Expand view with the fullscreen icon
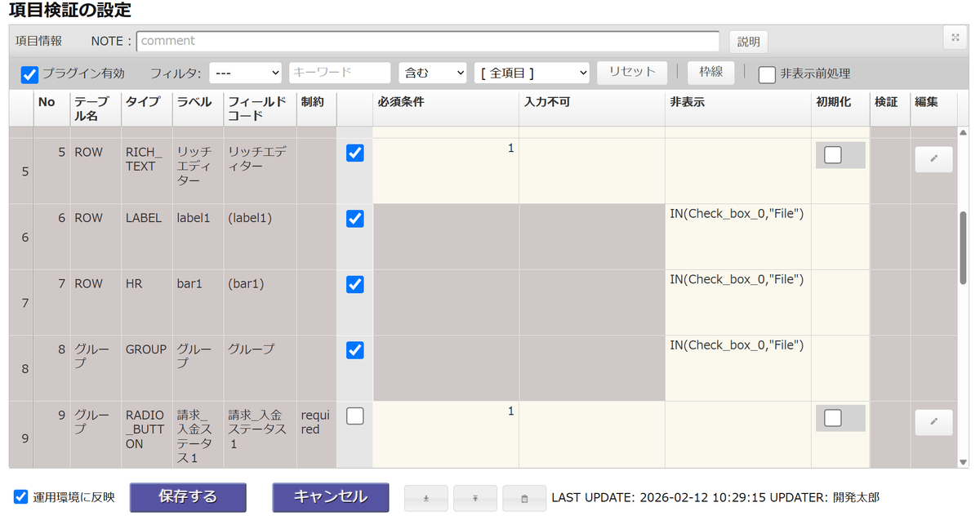The height and width of the screenshot is (529, 980). pyautogui.click(x=954, y=38)
